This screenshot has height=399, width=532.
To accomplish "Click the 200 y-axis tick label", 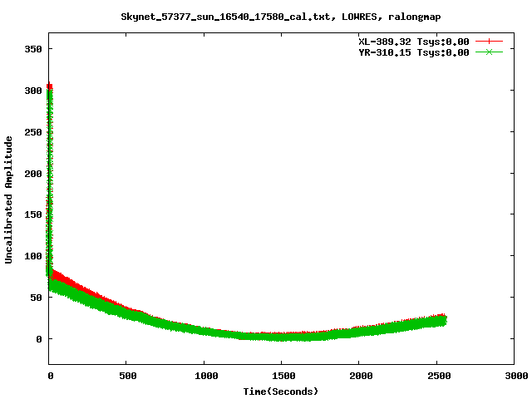I will pyautogui.click(x=33, y=174).
